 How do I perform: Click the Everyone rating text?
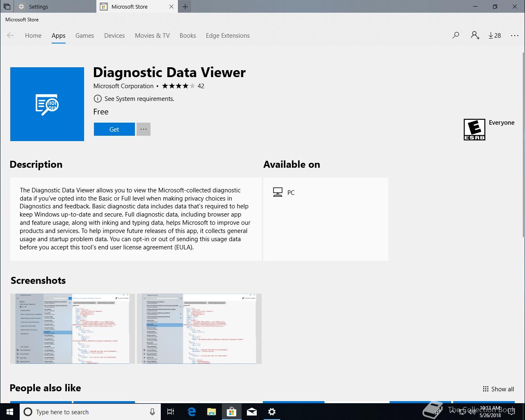pyautogui.click(x=501, y=123)
